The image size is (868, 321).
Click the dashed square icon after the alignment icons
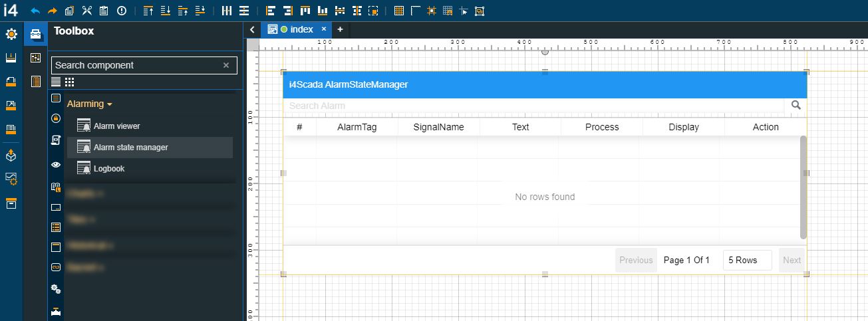pyautogui.click(x=373, y=11)
